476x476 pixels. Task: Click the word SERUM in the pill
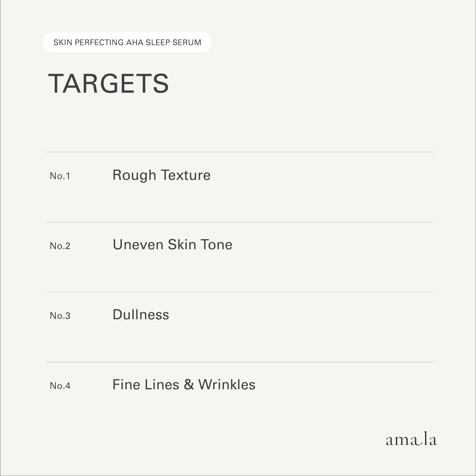[187, 42]
